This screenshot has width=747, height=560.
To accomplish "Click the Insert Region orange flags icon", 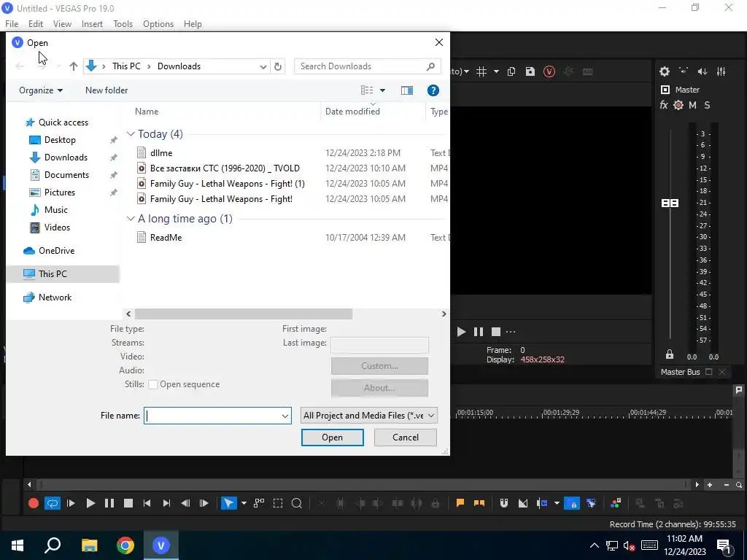I will pyautogui.click(x=479, y=503).
